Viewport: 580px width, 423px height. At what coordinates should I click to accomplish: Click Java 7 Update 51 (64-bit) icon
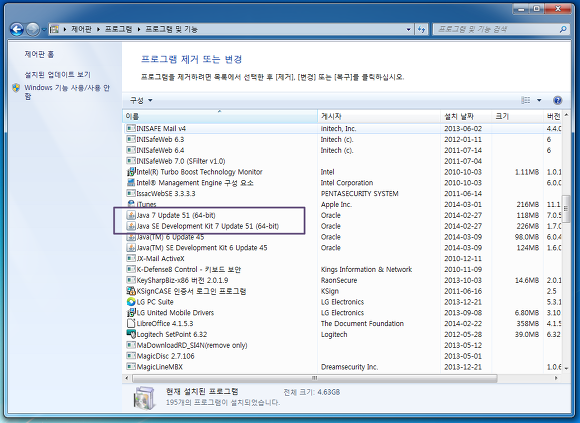[131, 215]
